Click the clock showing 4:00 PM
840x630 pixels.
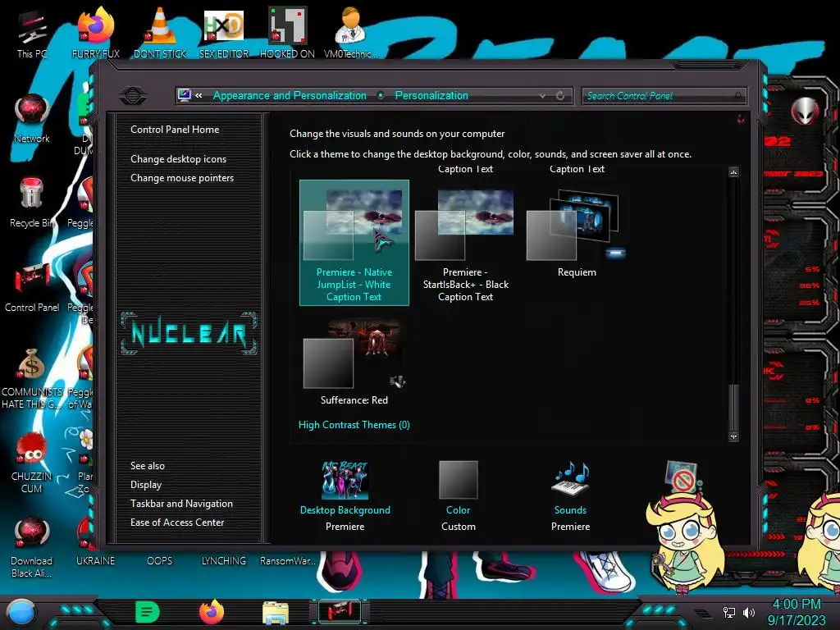click(x=796, y=605)
